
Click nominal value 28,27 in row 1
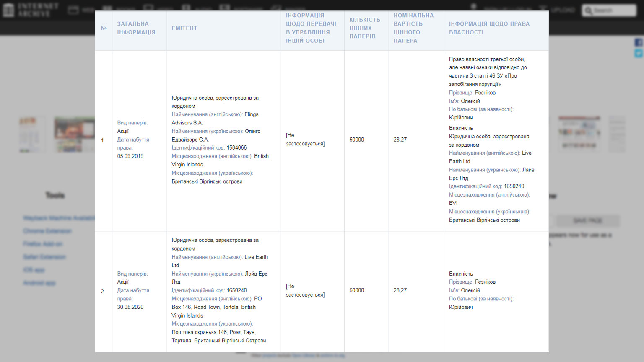tap(400, 140)
